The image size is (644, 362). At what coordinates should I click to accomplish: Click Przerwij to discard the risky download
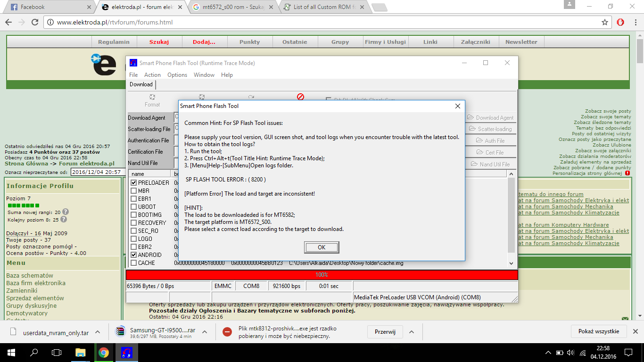click(x=385, y=332)
